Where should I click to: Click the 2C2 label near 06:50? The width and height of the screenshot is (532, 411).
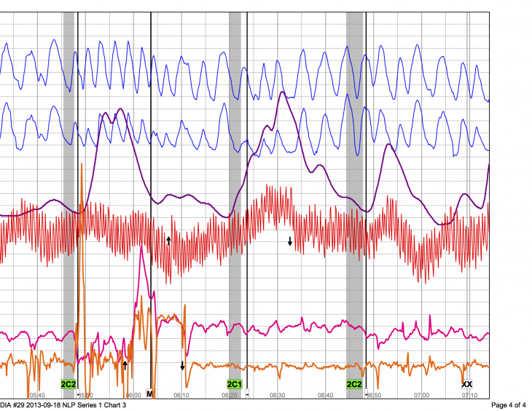point(354,384)
